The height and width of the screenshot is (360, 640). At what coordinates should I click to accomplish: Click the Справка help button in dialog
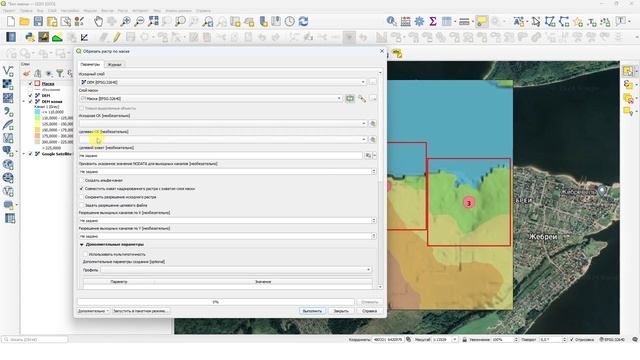369,311
